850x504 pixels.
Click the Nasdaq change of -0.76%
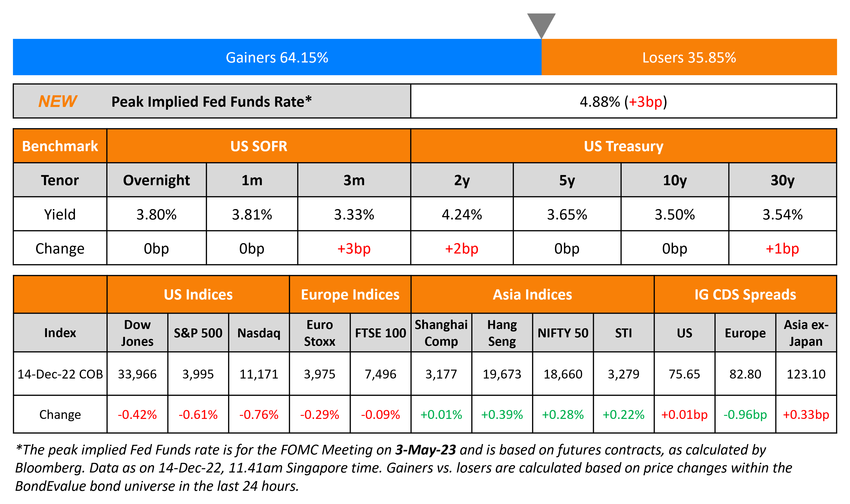tap(259, 414)
